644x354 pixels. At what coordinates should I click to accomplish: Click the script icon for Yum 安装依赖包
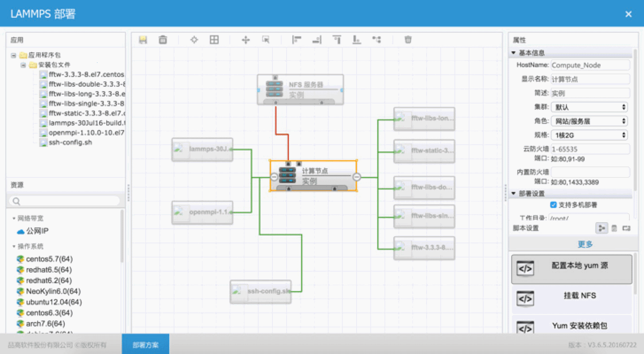[x=525, y=328]
